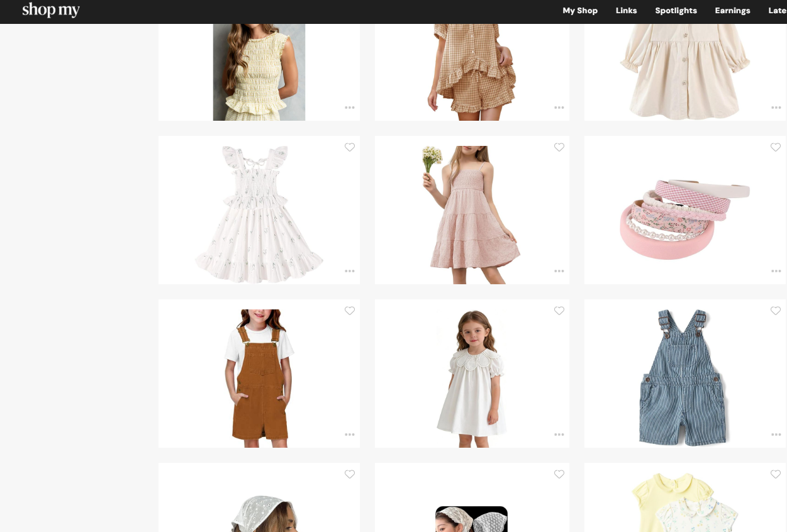Favorite the pink tiered sundress
Screen dimensions: 787x532
coord(559,147)
